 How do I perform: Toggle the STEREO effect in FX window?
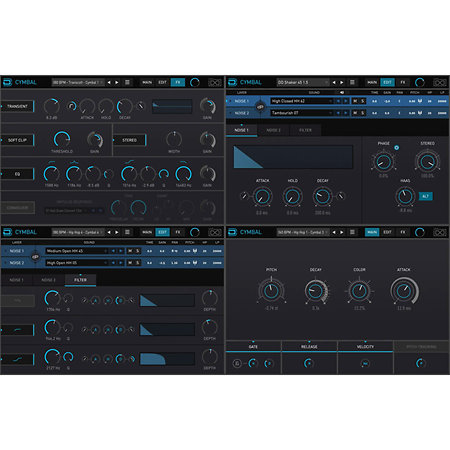point(130,140)
